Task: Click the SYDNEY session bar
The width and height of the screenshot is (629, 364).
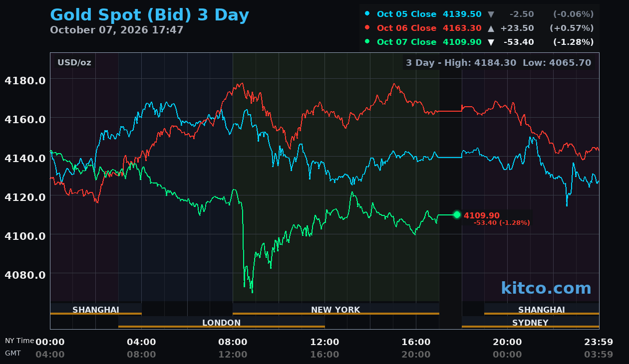Action: (530, 322)
